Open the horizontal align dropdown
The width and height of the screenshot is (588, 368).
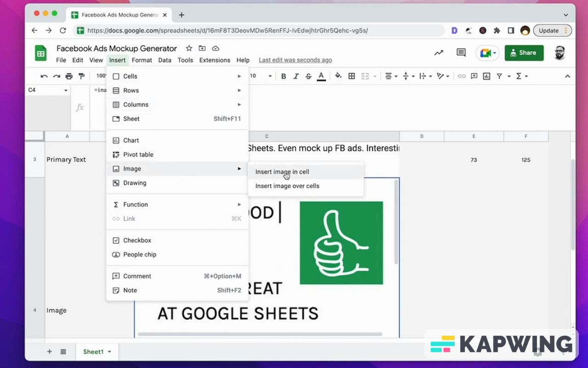pos(391,76)
